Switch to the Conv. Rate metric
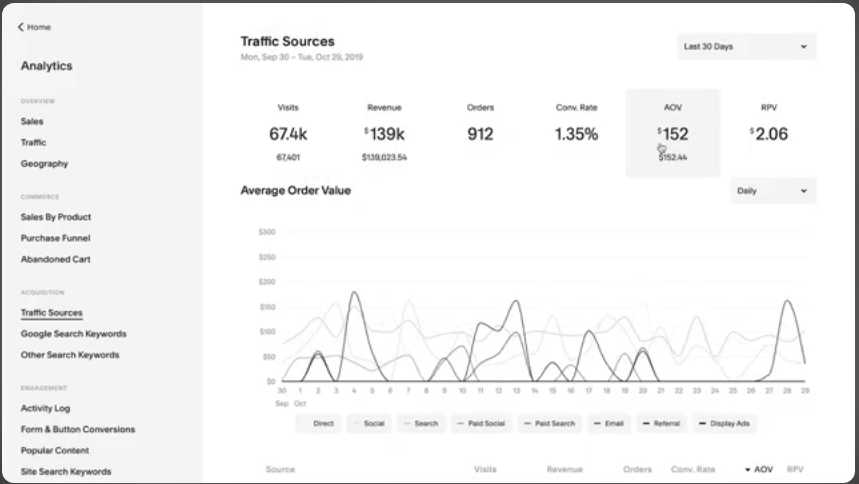Viewport: 859px width, 484px height. coord(576,133)
